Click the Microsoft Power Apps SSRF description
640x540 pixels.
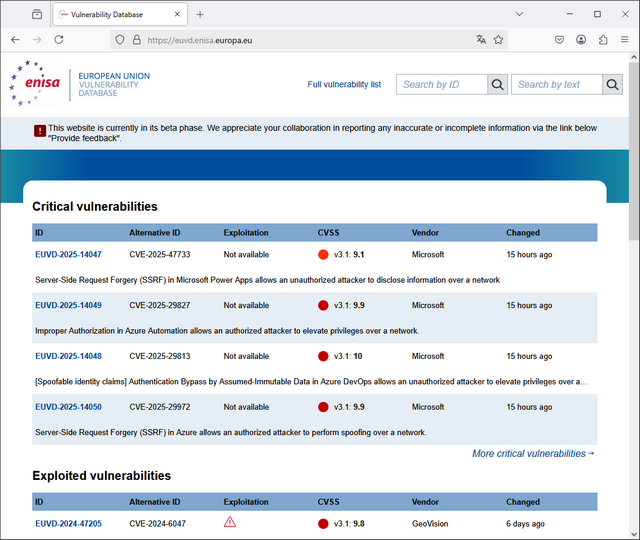[x=267, y=280]
